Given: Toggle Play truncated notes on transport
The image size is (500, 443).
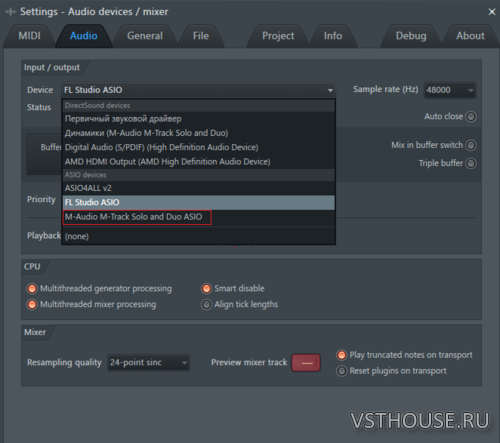Looking at the screenshot, I should click(342, 355).
